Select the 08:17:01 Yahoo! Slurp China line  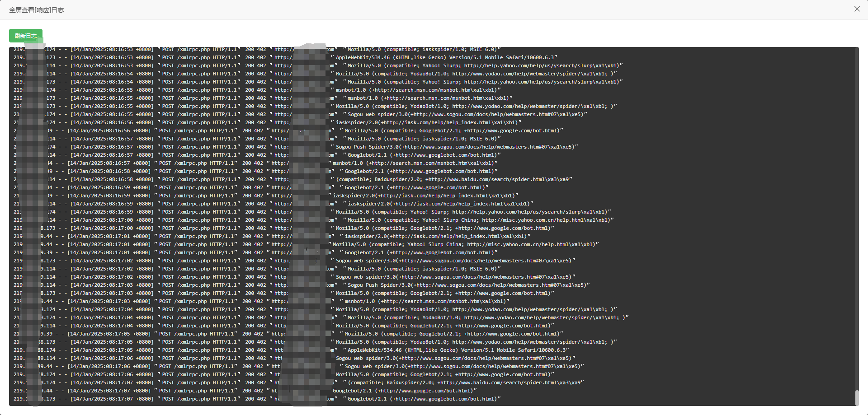tap(306, 244)
